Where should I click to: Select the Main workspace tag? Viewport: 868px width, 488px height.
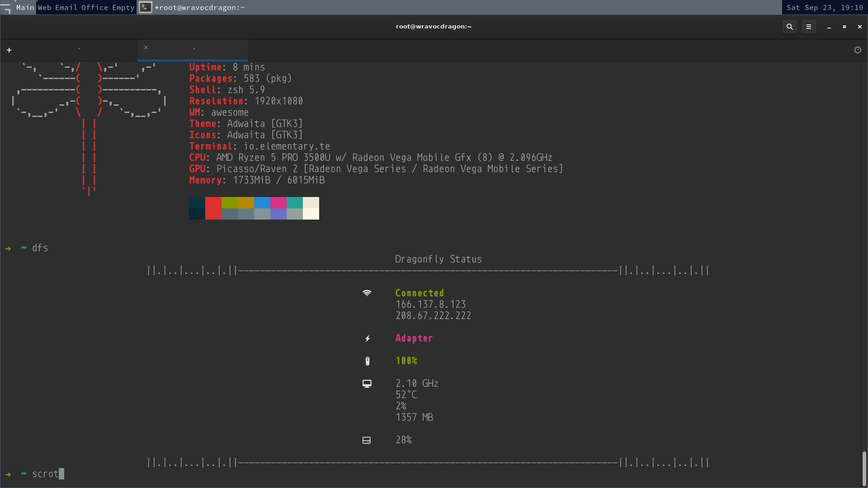(x=25, y=7)
